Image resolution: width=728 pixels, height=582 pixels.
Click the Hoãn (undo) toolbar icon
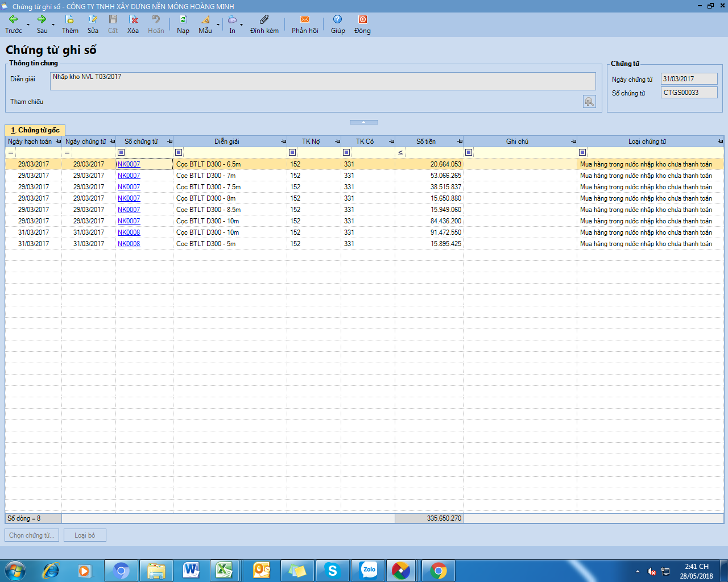(x=156, y=19)
